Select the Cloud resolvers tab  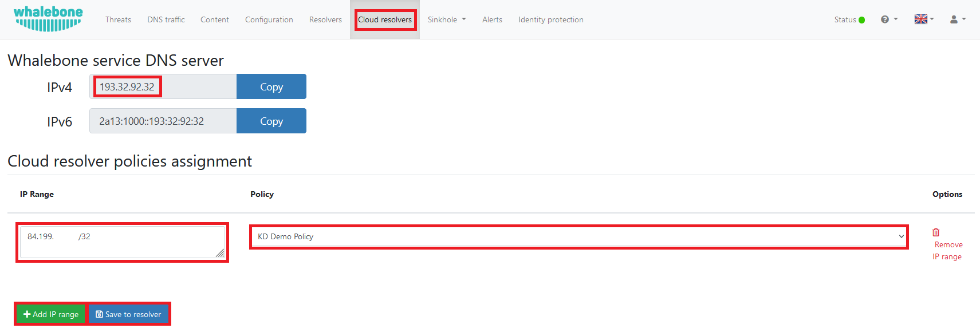tap(385, 19)
